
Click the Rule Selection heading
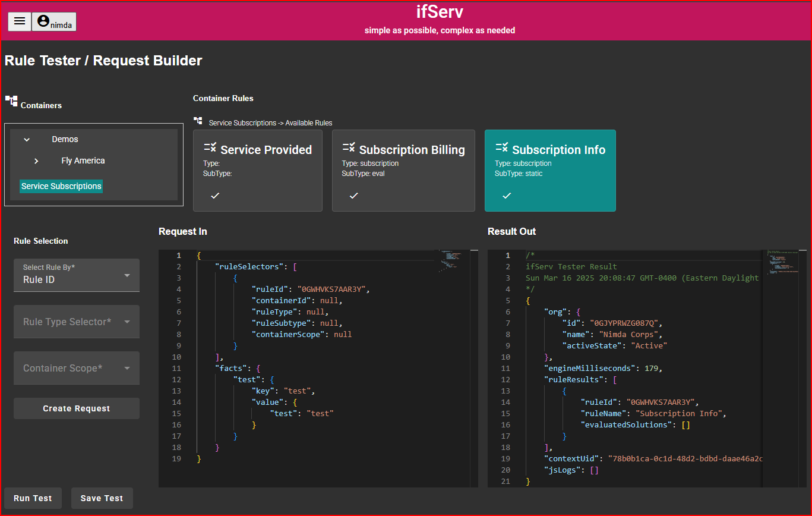(x=41, y=241)
